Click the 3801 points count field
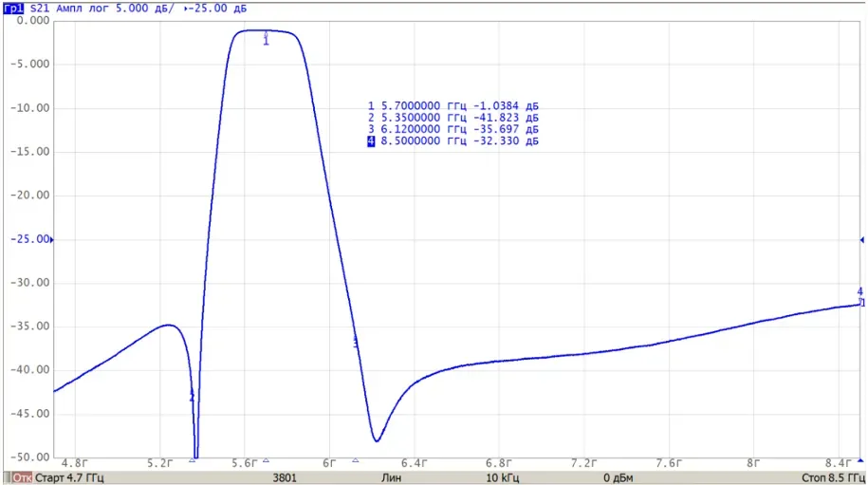The width and height of the screenshot is (868, 485). pos(285,477)
